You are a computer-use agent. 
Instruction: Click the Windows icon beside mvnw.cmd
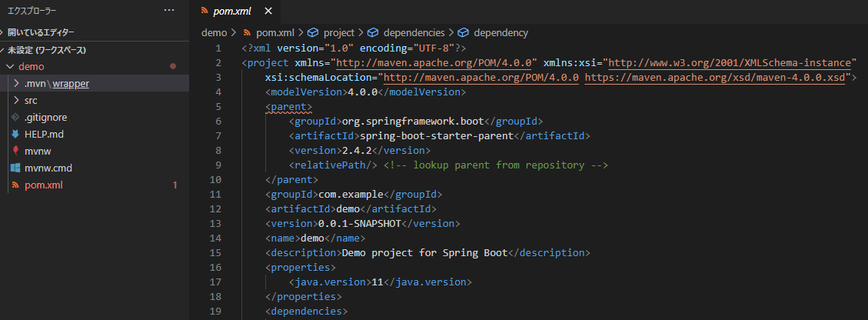click(15, 168)
